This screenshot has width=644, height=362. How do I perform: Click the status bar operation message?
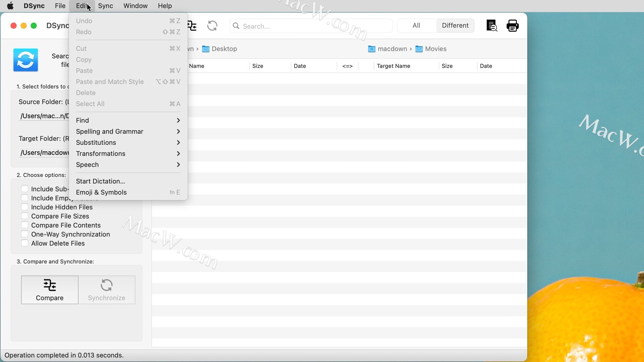64,355
